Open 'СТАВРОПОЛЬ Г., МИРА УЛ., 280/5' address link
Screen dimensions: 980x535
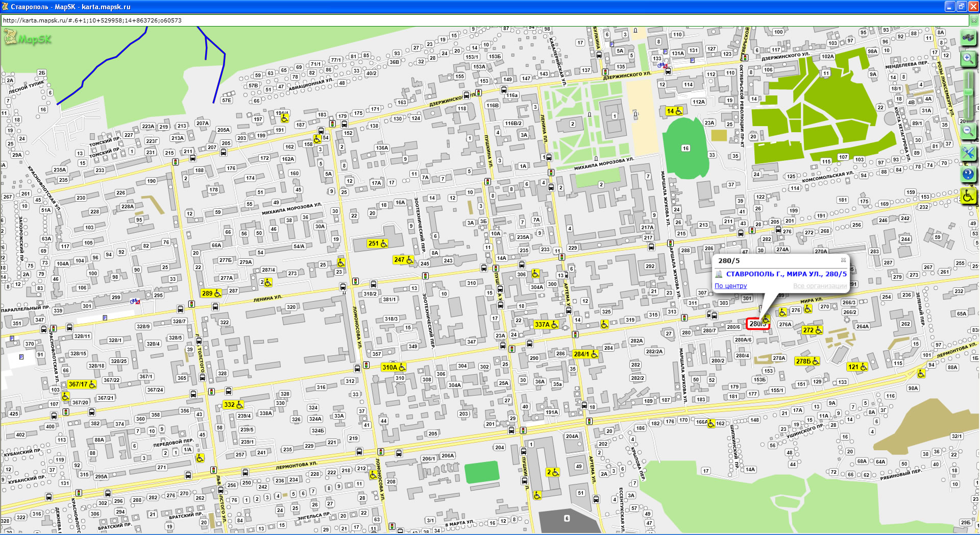pos(786,274)
